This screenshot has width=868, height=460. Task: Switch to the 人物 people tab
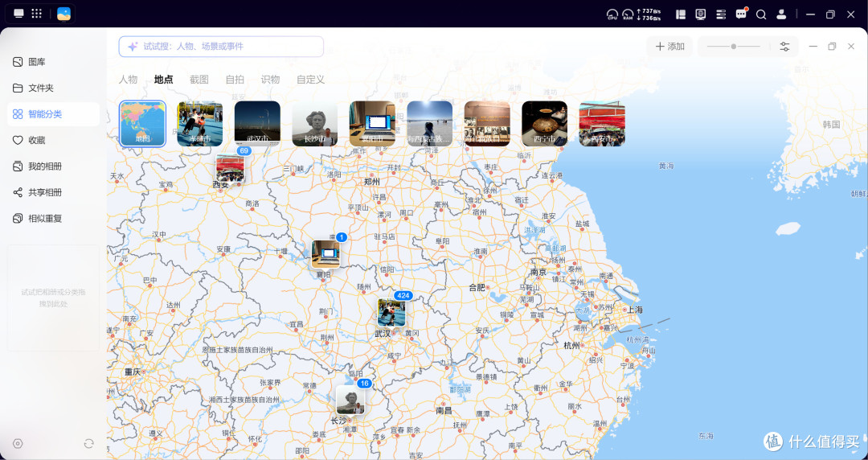tap(128, 80)
